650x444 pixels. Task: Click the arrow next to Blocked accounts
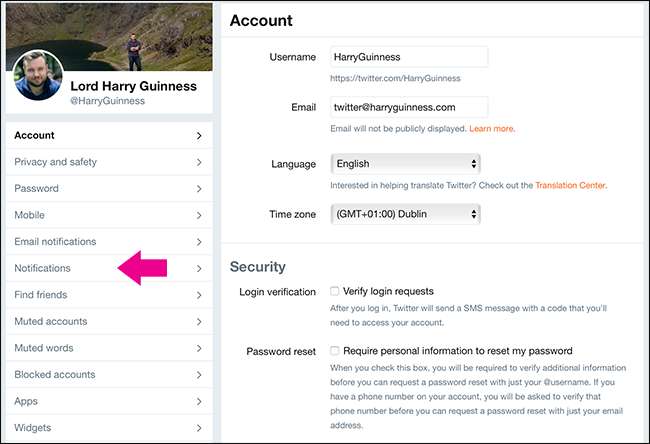tap(199, 375)
